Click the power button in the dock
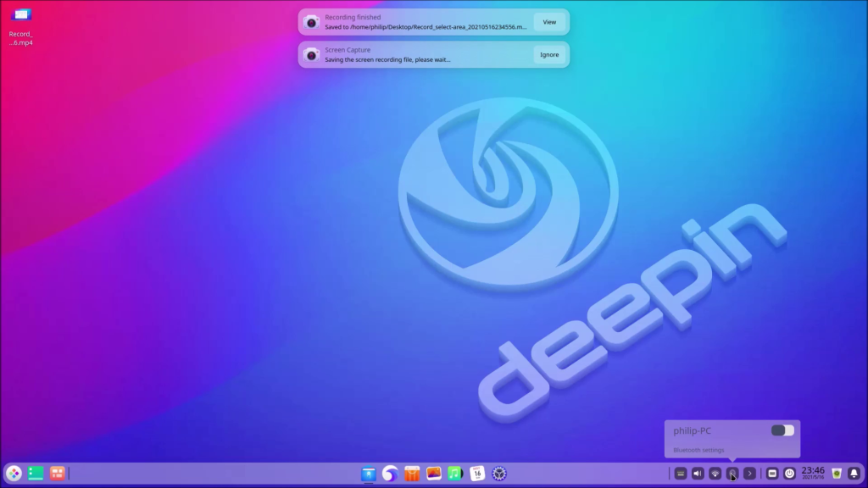Image resolution: width=868 pixels, height=488 pixels. 789,474
